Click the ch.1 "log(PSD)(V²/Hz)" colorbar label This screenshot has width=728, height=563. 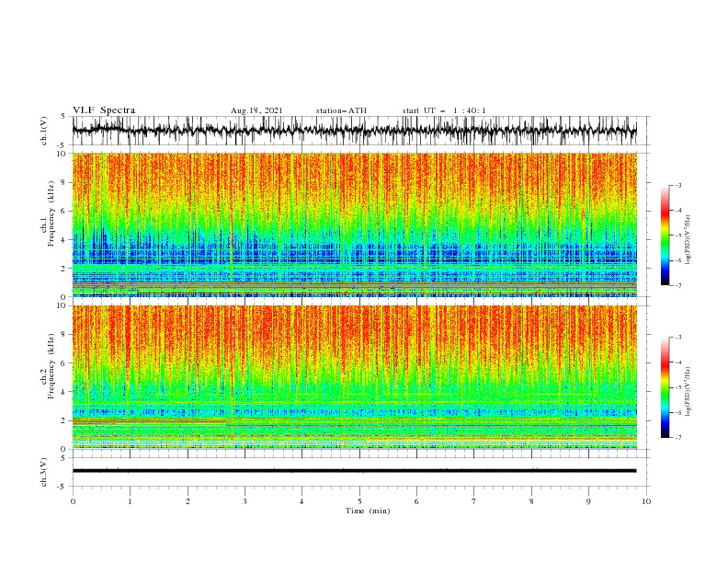688,240
